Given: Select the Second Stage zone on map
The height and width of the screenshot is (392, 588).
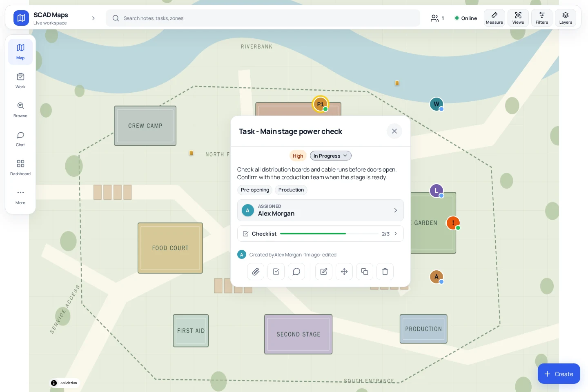Looking at the screenshot, I should (298, 334).
